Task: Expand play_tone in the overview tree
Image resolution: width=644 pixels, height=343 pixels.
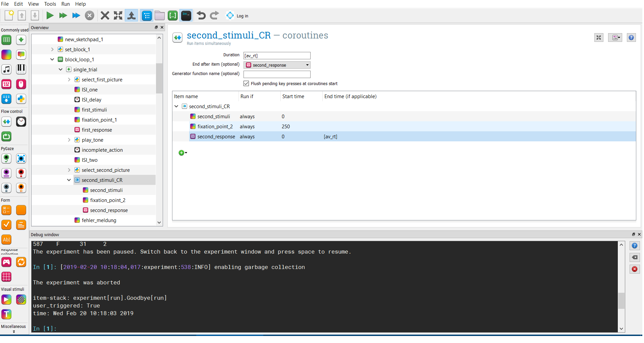Action: tap(69, 140)
